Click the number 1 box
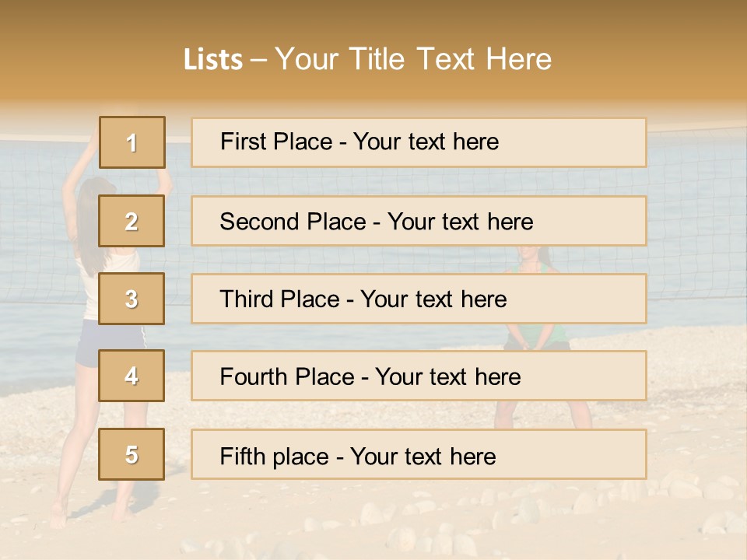This screenshot has height=560, width=747. [x=132, y=142]
